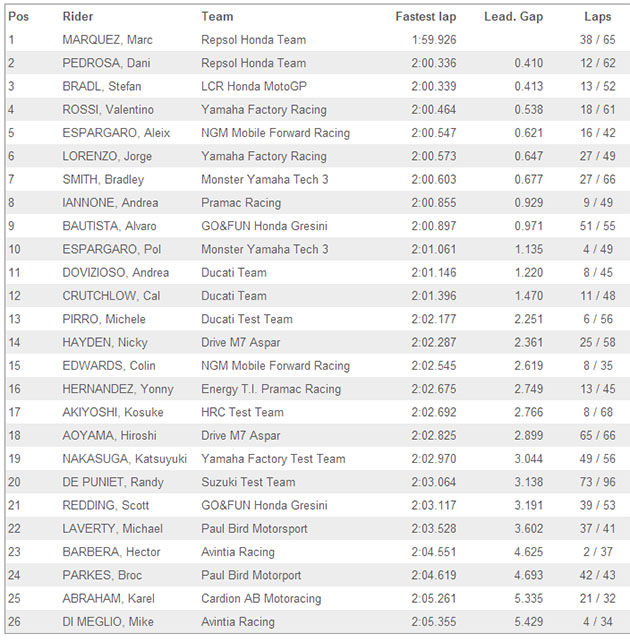
Task: Click rider DI MEGLIO, Mike
Action: [x=108, y=622]
